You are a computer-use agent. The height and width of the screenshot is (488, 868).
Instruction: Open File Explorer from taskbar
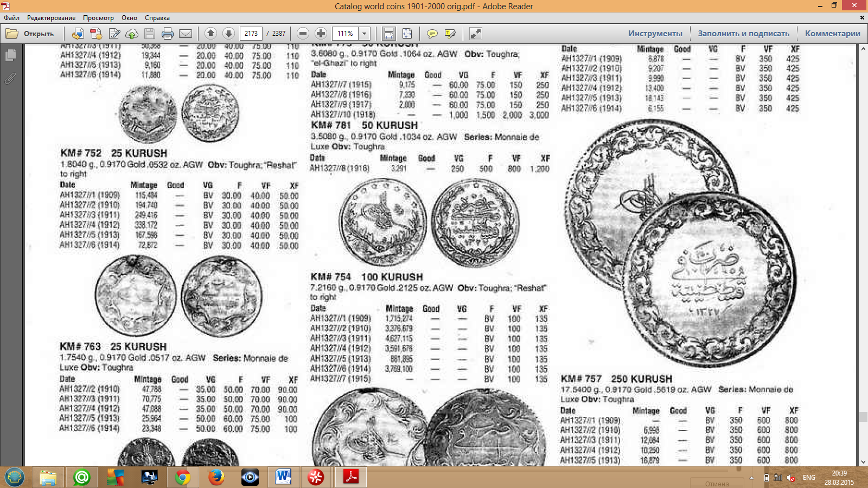48,477
